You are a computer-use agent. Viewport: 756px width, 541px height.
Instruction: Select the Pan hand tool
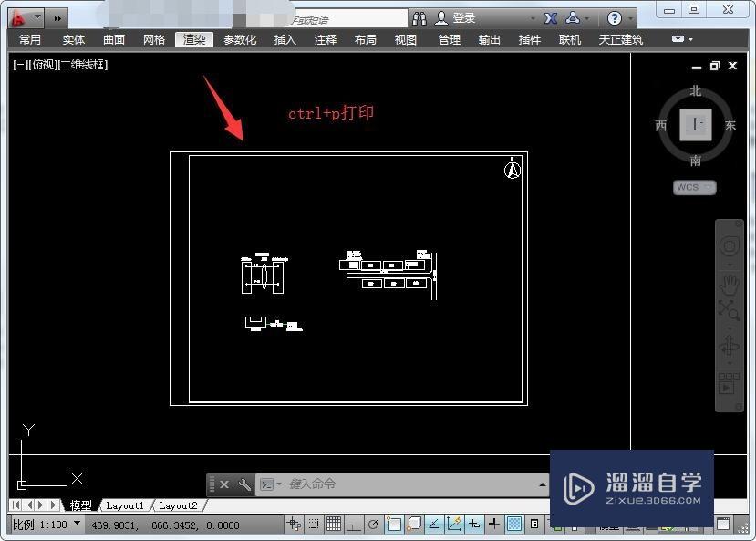tap(729, 285)
